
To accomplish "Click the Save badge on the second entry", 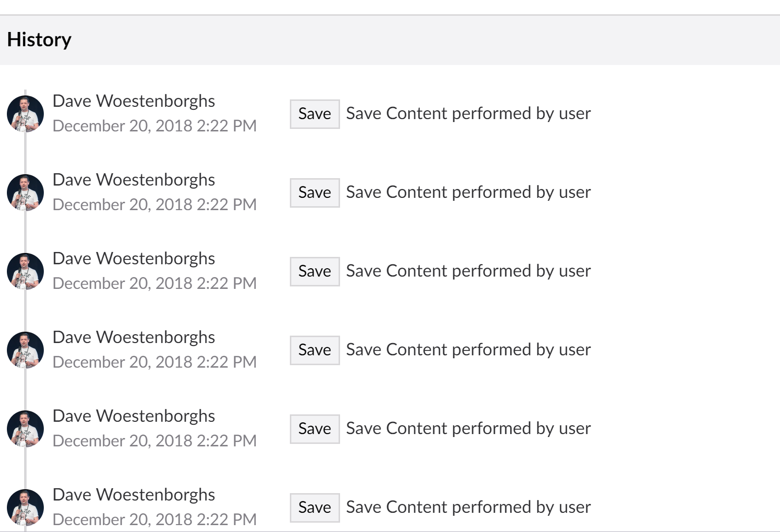I will point(314,192).
